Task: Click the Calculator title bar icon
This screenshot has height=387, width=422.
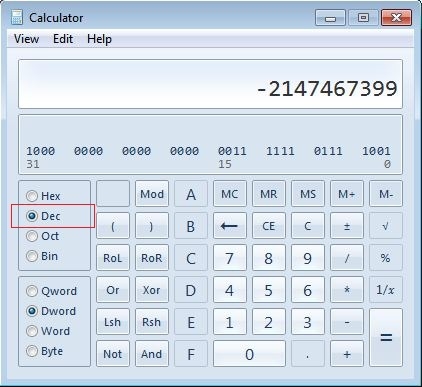Action: (17, 17)
